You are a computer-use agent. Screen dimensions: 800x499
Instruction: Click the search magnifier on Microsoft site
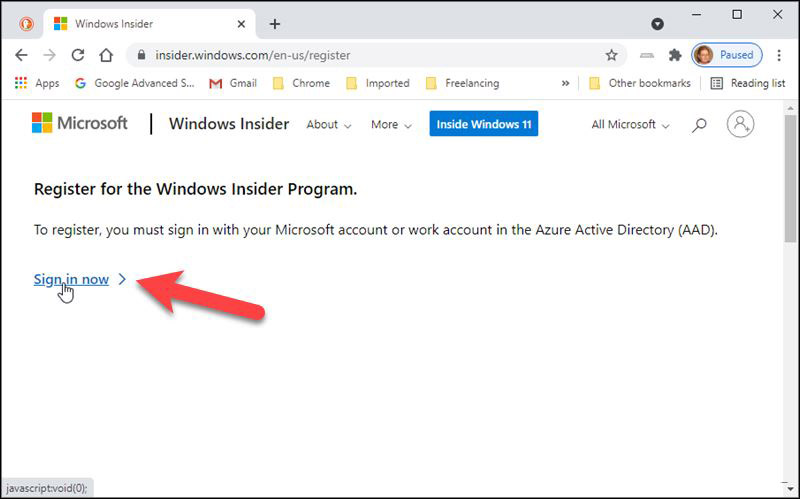(x=700, y=124)
